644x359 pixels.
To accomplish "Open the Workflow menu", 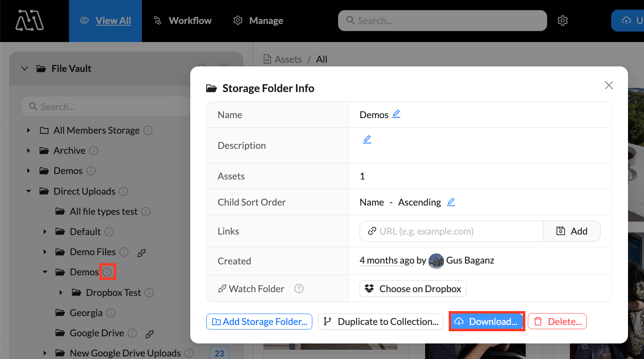I will click(182, 21).
